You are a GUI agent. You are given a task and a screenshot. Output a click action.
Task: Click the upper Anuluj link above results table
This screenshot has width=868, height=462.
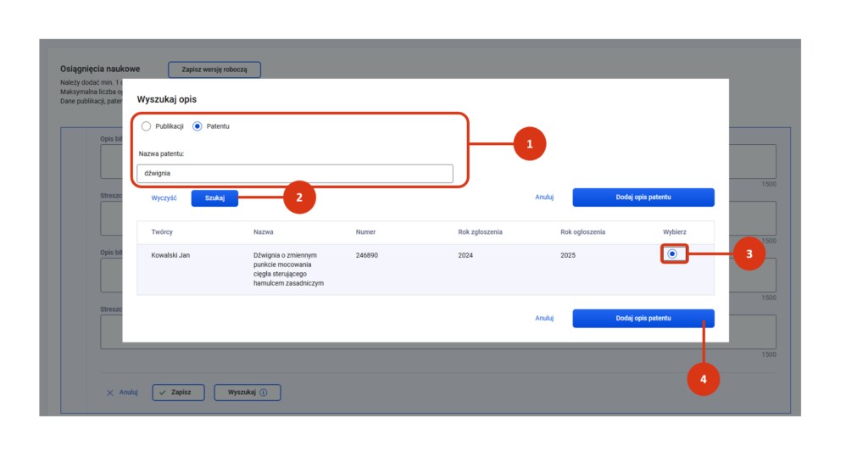click(544, 197)
